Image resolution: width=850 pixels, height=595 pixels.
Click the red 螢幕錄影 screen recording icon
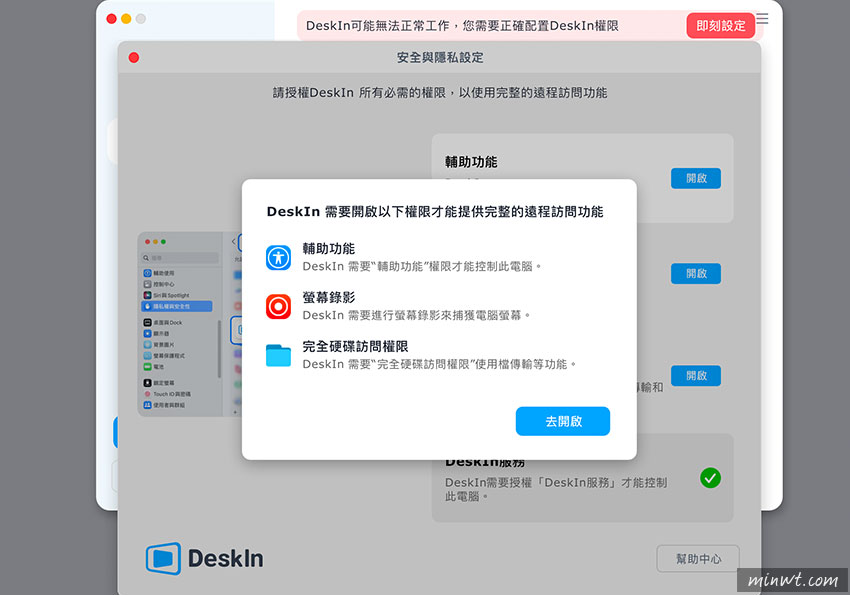280,306
